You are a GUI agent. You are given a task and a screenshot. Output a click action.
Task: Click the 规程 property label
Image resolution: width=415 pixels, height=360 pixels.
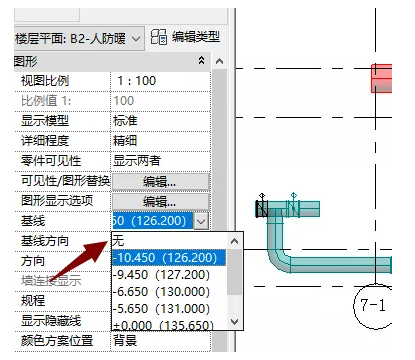click(33, 301)
